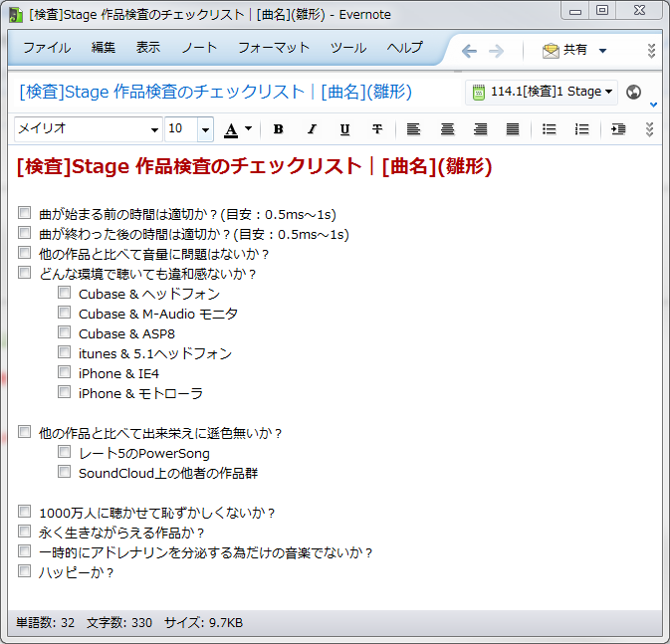Apply italic formatting to text
This screenshot has height=644, width=670.
click(312, 129)
